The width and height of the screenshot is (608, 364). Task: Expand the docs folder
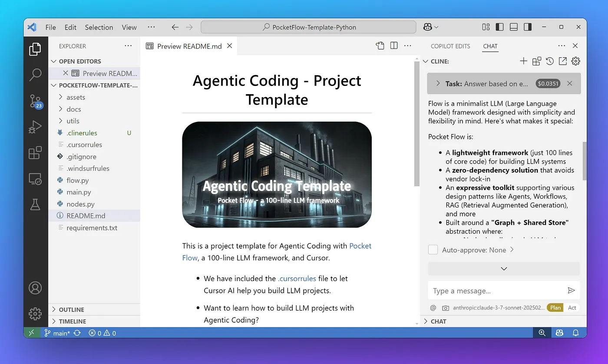[94, 109]
